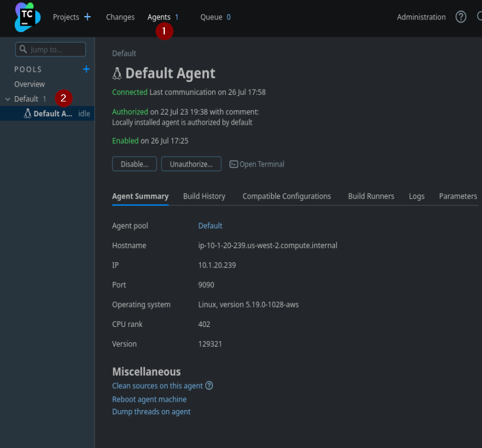Click the Miscellaneous section heading
482x448 pixels.
(146, 371)
